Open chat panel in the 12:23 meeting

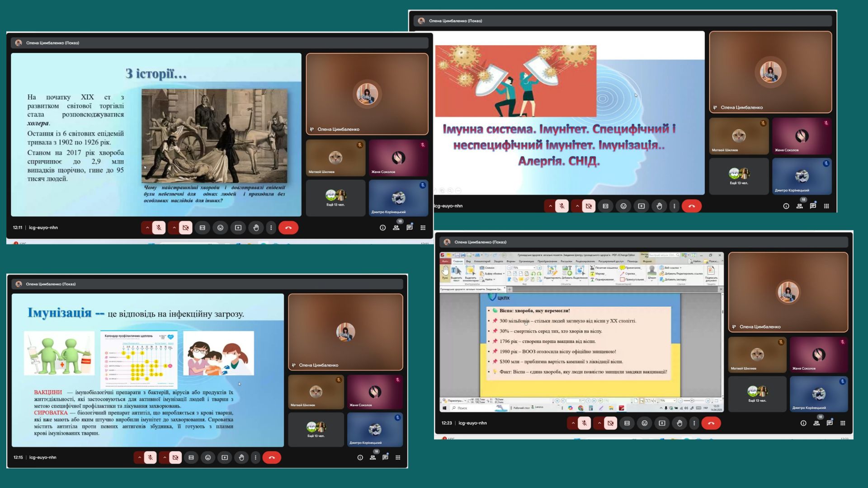[x=830, y=423]
